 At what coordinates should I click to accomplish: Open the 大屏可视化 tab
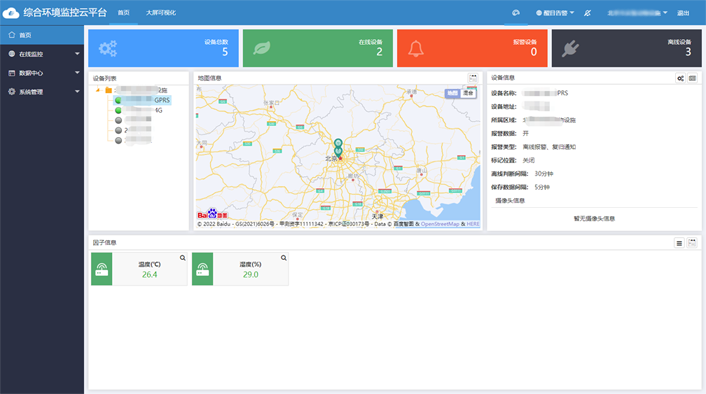161,13
